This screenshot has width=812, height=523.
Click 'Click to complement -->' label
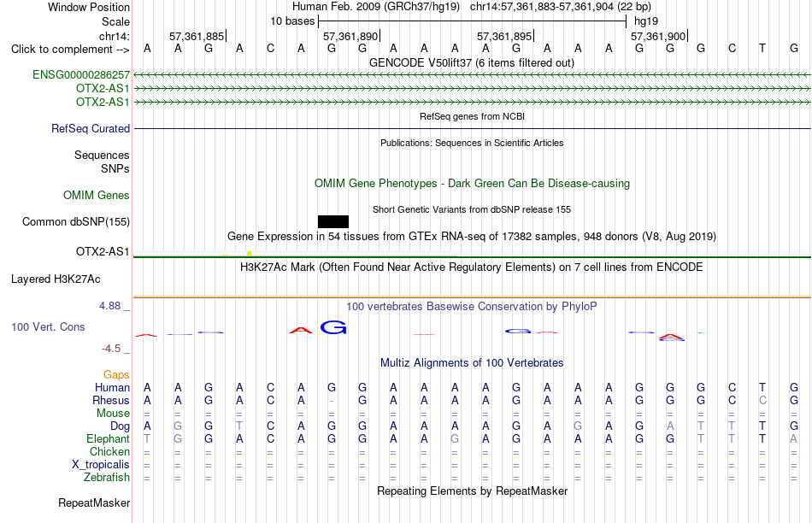(70, 50)
